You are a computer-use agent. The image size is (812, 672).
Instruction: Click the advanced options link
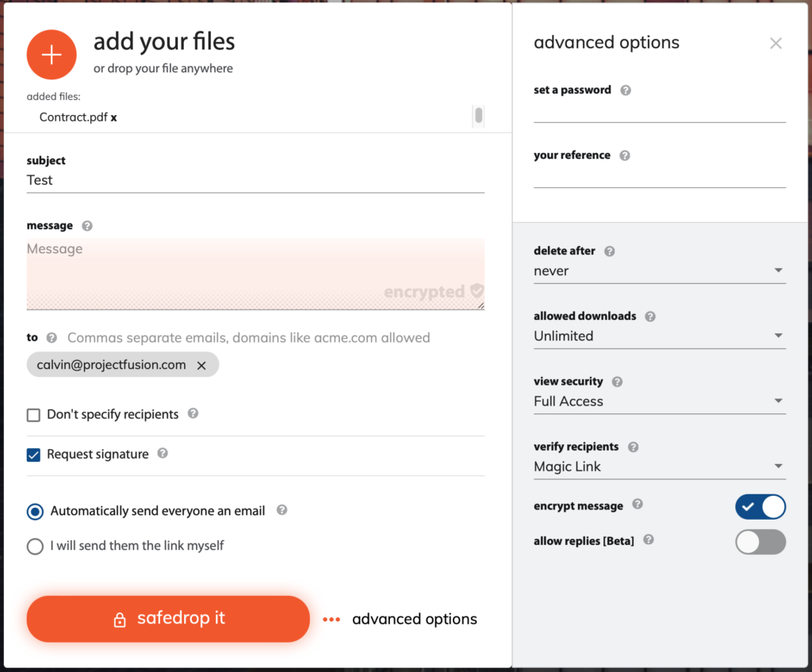coord(414,620)
